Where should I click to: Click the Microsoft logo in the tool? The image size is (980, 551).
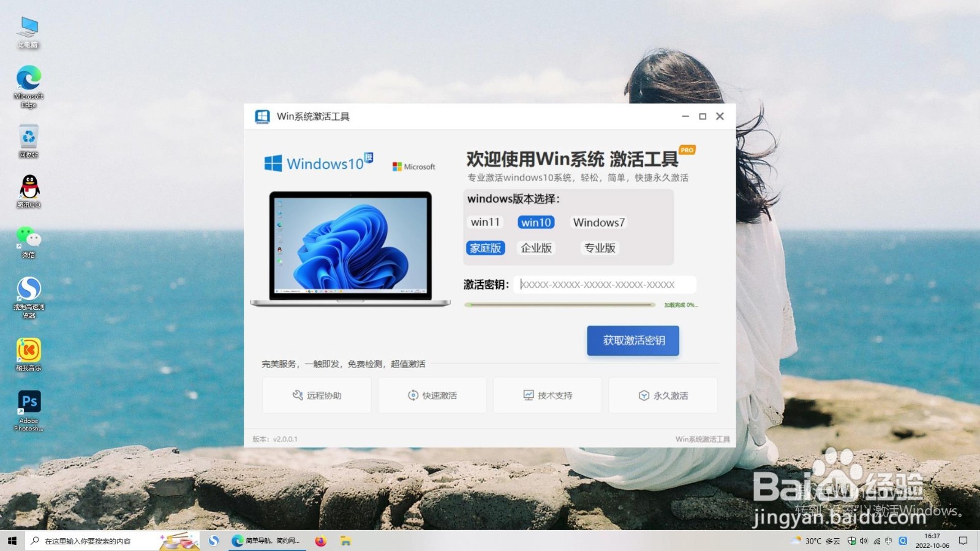coord(414,167)
